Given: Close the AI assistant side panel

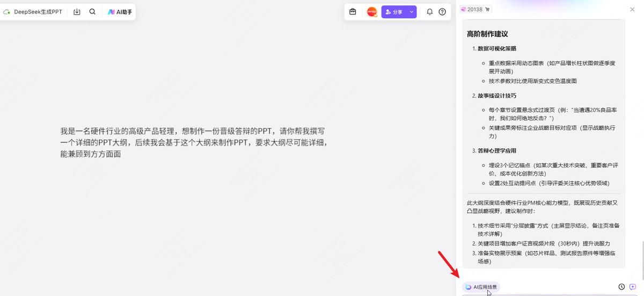Looking at the screenshot, I should coord(632,10).
